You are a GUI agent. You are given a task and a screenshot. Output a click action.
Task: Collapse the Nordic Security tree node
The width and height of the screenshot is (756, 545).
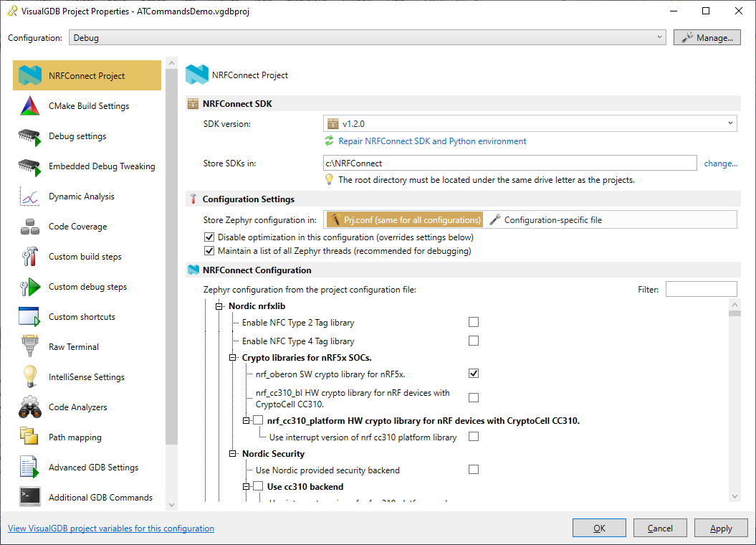232,454
